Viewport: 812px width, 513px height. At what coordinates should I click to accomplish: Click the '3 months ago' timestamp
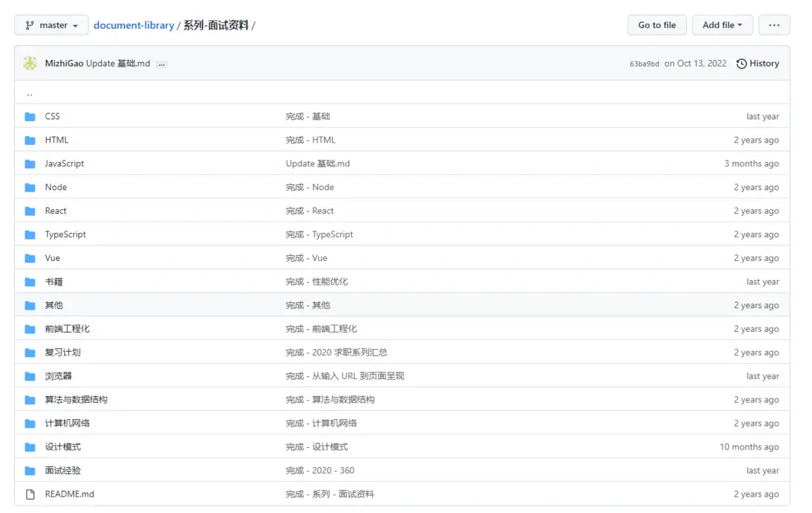751,163
